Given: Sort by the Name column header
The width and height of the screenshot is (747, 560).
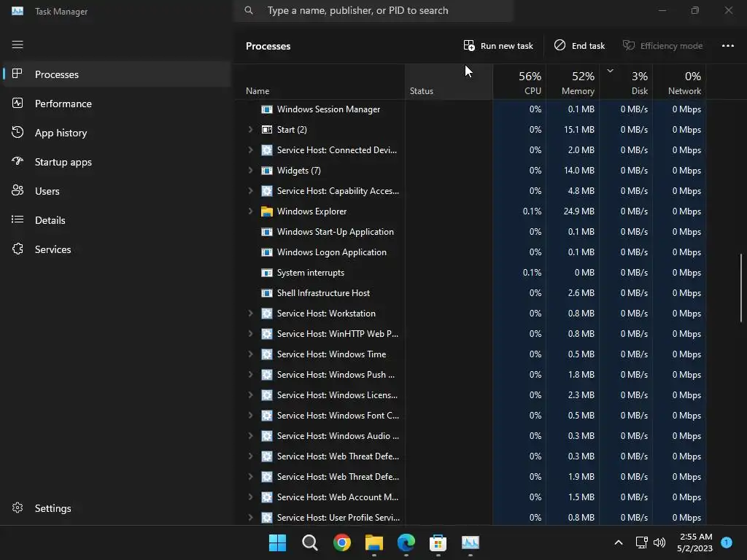Looking at the screenshot, I should click(320, 82).
